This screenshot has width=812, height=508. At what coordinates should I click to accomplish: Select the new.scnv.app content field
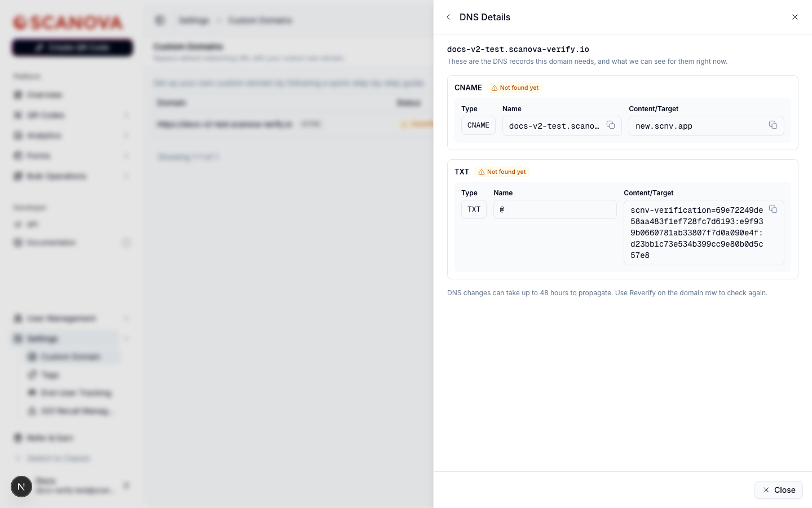pos(706,126)
